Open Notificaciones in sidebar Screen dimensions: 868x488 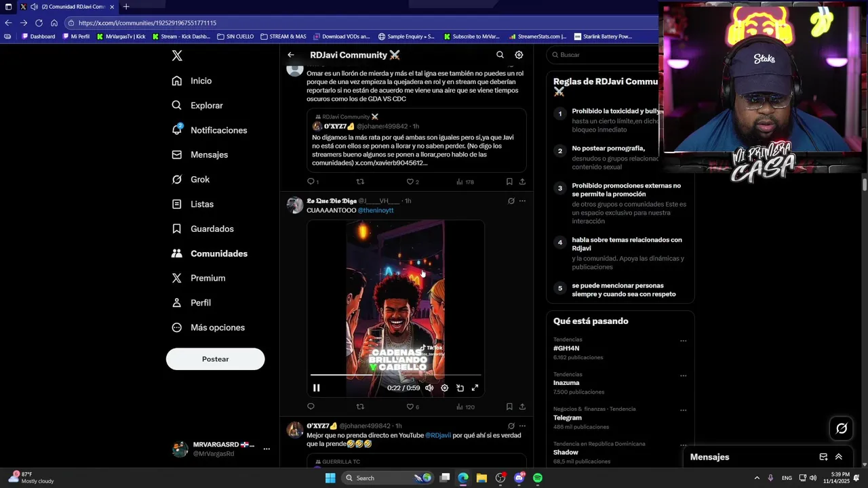[210, 130]
